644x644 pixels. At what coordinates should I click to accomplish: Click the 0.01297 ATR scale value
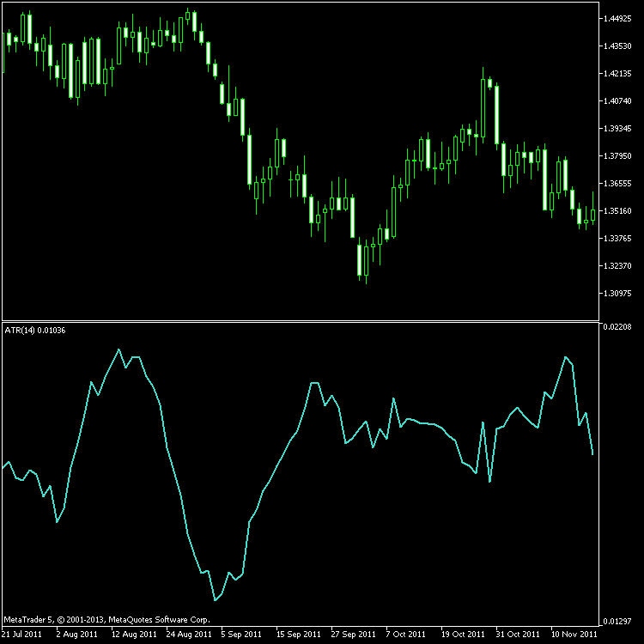618,621
